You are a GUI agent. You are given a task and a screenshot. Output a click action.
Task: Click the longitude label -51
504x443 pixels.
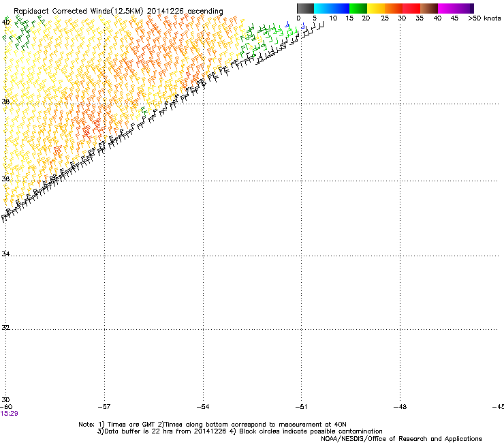pyautogui.click(x=301, y=407)
